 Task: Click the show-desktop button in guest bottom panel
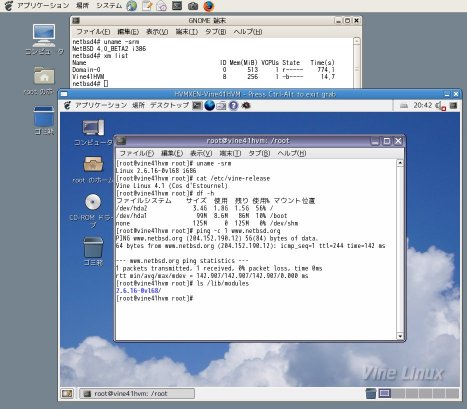point(67,394)
